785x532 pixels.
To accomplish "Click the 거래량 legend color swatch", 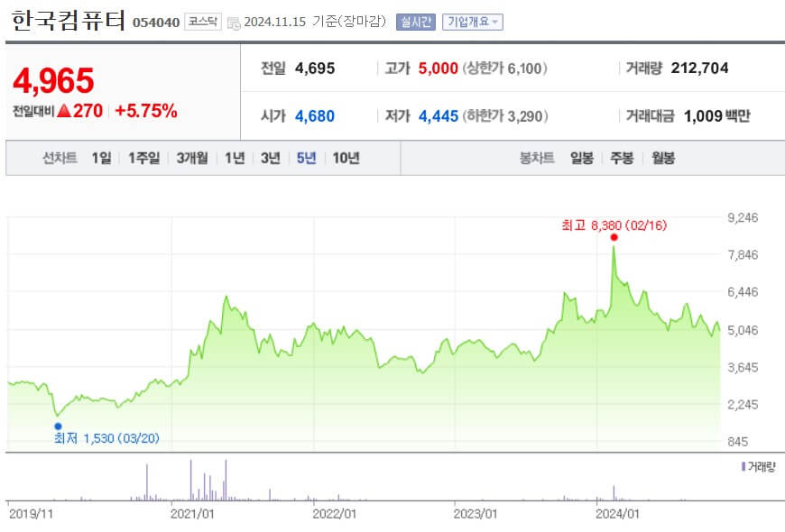I will coord(743,466).
